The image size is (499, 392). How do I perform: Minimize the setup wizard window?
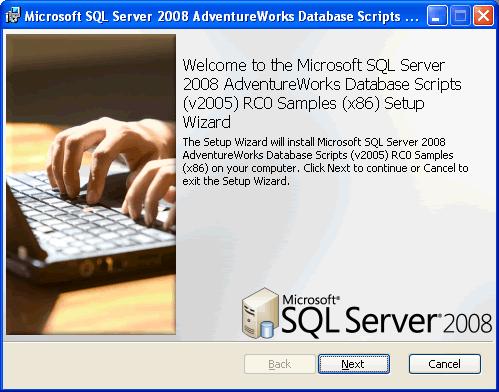tap(437, 16)
